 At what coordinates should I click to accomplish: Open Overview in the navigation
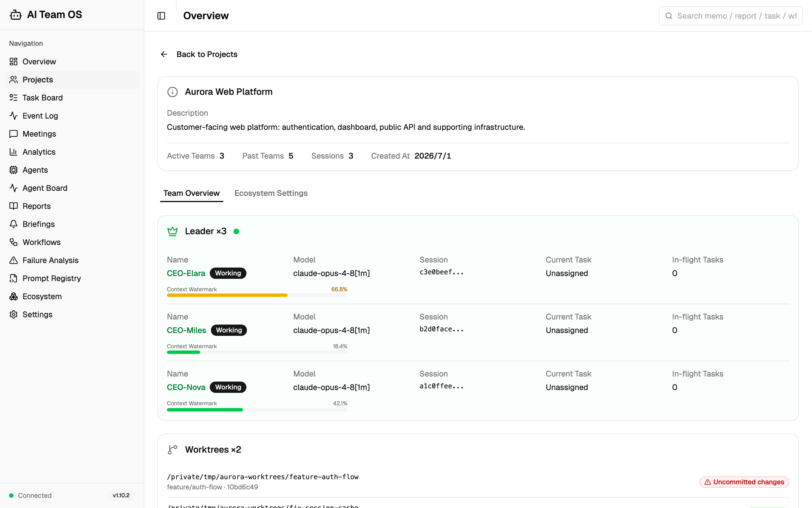pyautogui.click(x=72, y=62)
